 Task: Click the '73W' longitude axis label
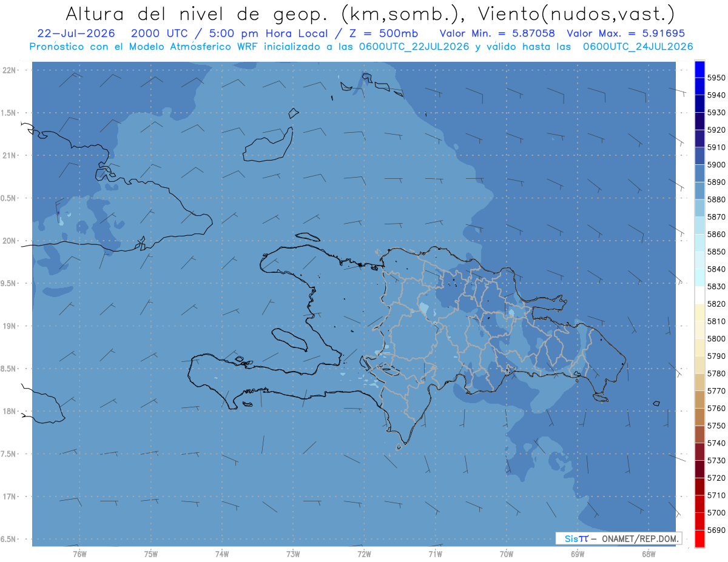click(x=293, y=554)
